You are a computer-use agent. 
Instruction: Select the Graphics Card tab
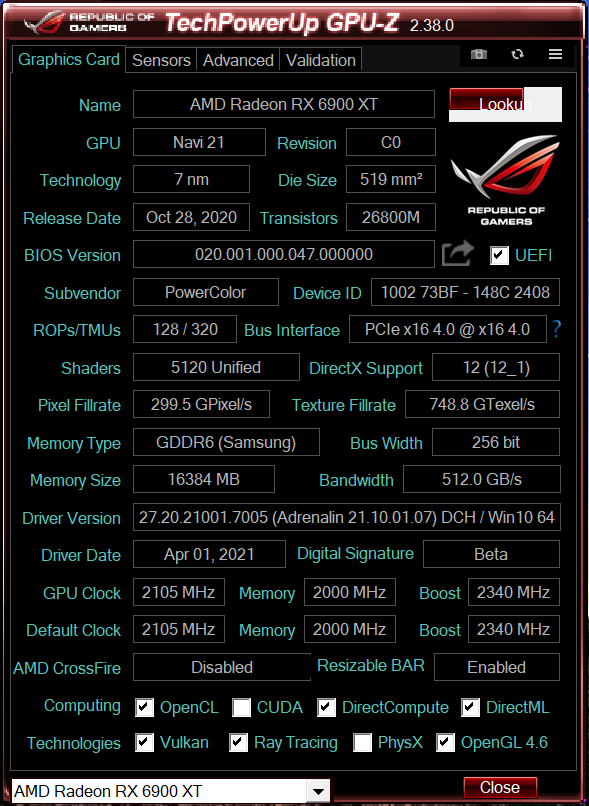coord(68,60)
